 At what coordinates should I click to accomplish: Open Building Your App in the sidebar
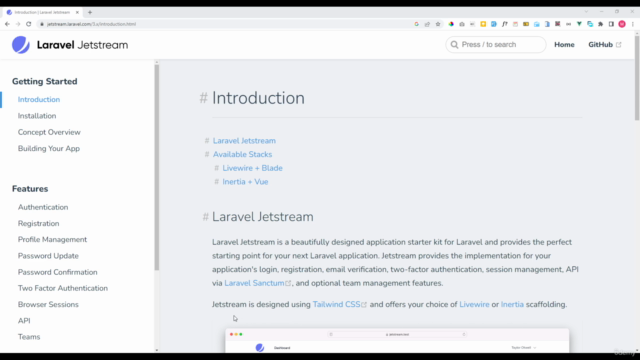[x=49, y=149]
